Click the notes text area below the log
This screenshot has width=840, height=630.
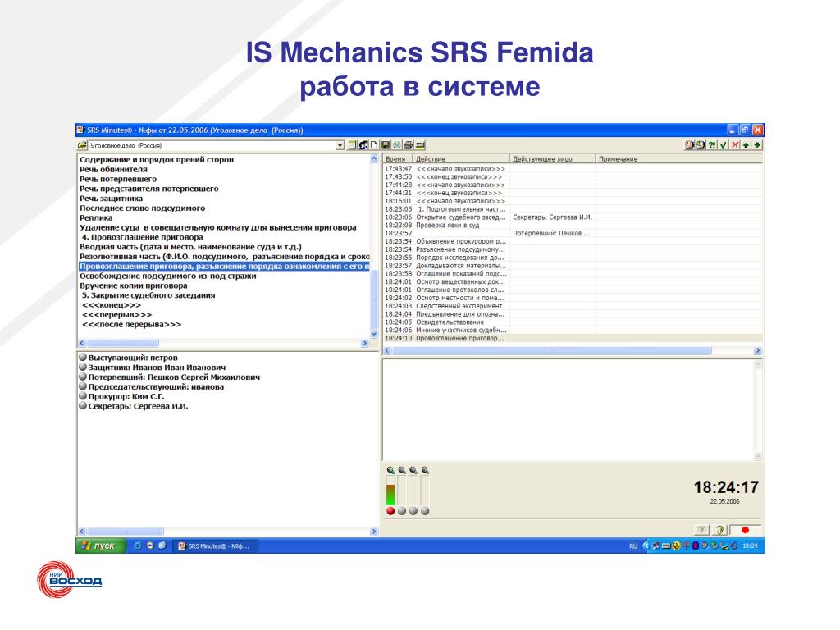568,410
